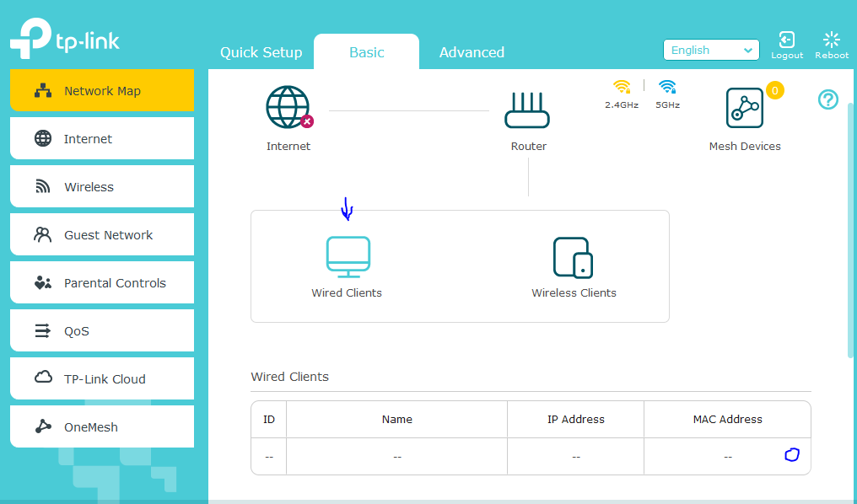The image size is (857, 504).
Task: Go to the Internet sidebar section
Action: [x=102, y=138]
